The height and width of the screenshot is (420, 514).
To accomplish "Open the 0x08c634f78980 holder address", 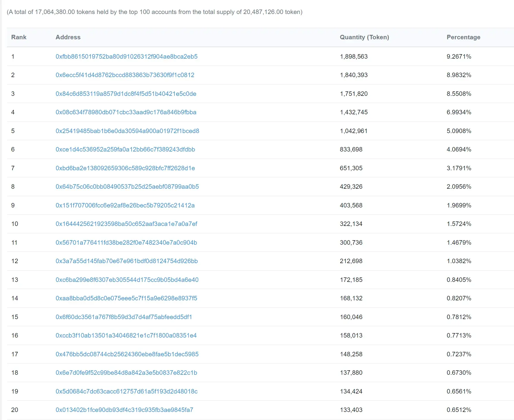I will click(x=126, y=112).
